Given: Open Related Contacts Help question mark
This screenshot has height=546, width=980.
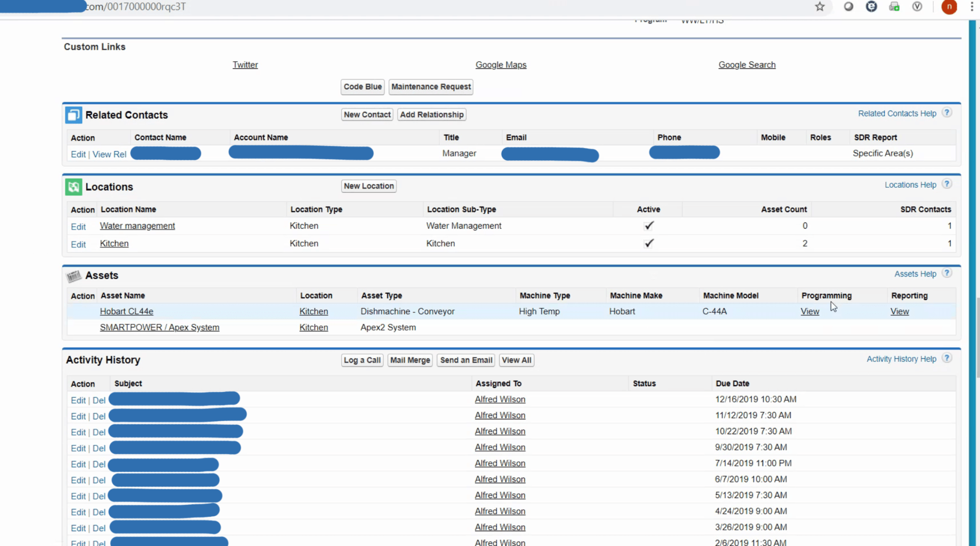Looking at the screenshot, I should [947, 113].
